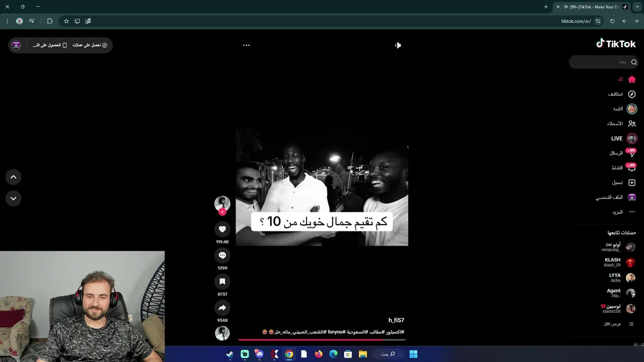The width and height of the screenshot is (644, 362).
Task: Reload the page
Action: tap(612, 21)
